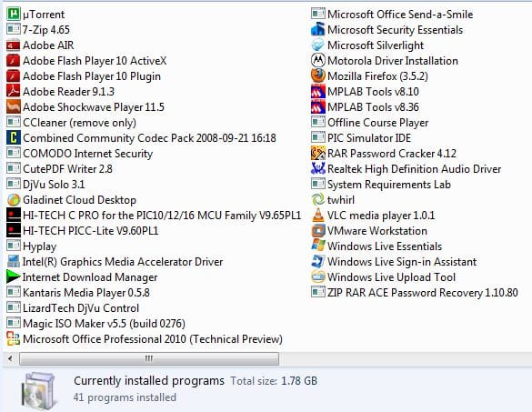The height and width of the screenshot is (412, 532).
Task: Select PIC Simulator IDE entry
Action: point(361,137)
